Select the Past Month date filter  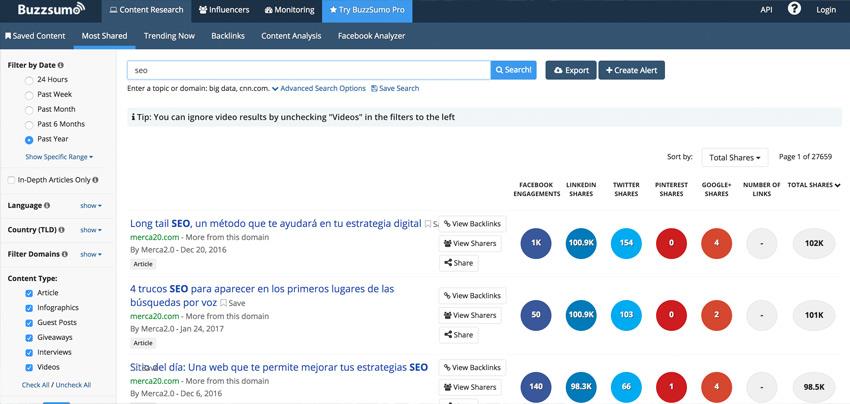point(29,110)
